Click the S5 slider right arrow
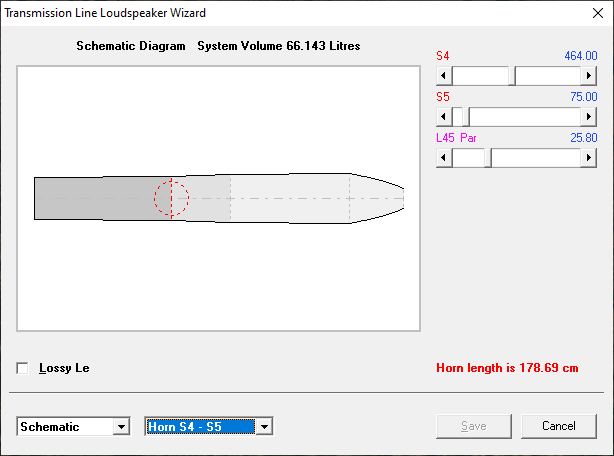The image size is (614, 456). tap(588, 117)
